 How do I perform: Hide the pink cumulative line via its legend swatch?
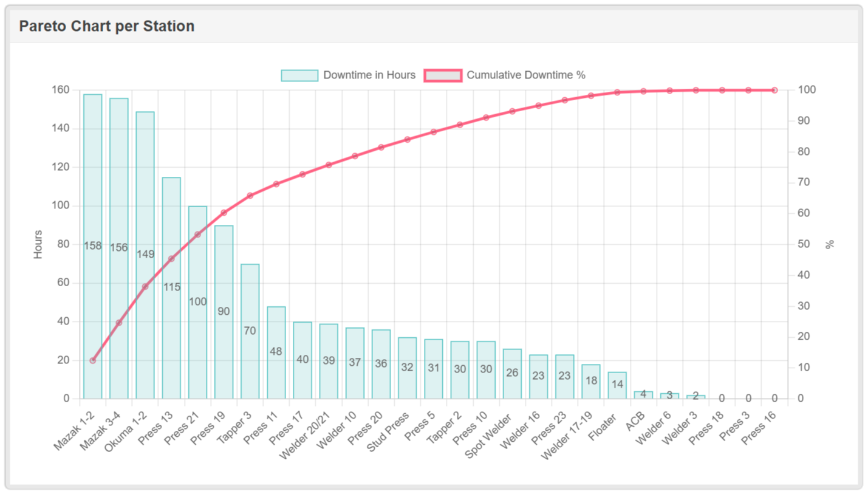(442, 75)
